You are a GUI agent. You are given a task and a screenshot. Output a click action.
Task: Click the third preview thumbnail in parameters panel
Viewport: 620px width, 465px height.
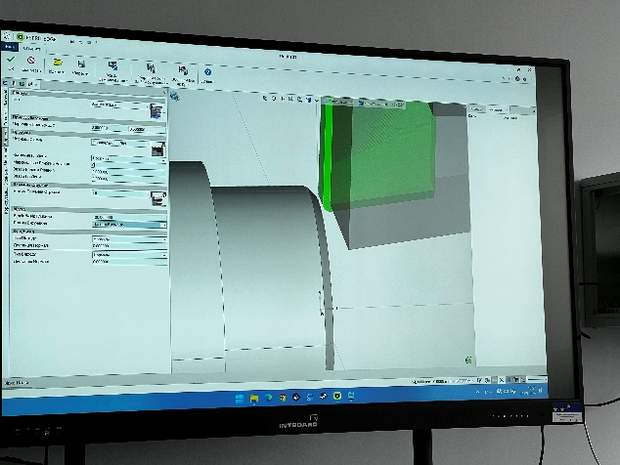click(x=159, y=198)
